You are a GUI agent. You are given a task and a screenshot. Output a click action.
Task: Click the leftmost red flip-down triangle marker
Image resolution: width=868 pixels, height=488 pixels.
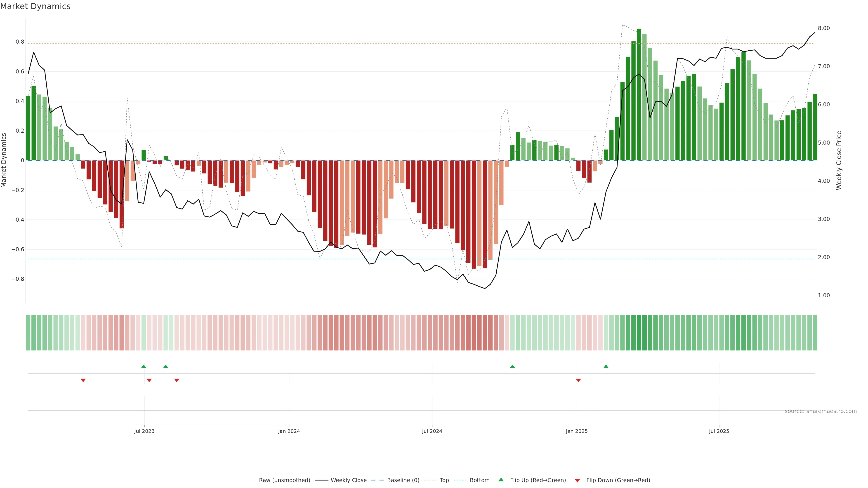pyautogui.click(x=83, y=380)
